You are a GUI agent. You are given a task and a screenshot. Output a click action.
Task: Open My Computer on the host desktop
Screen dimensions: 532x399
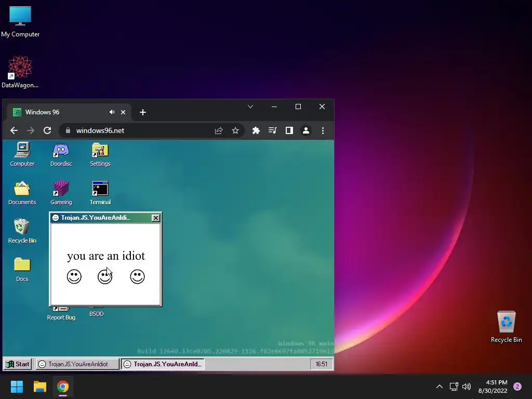click(20, 22)
